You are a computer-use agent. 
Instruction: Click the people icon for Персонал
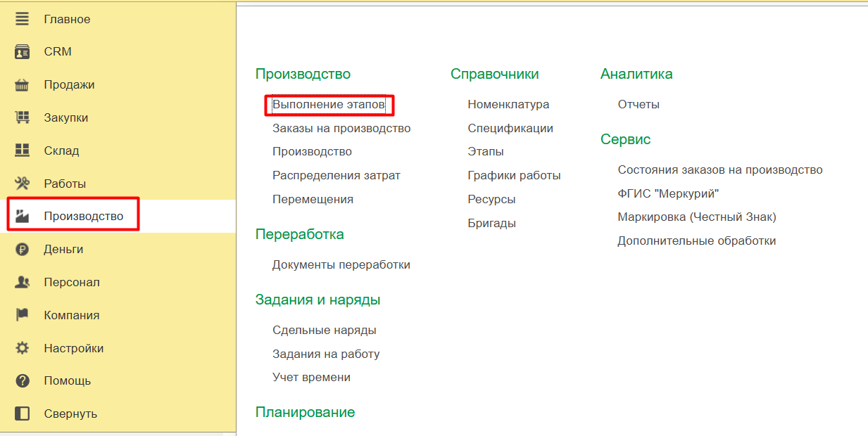pos(23,282)
